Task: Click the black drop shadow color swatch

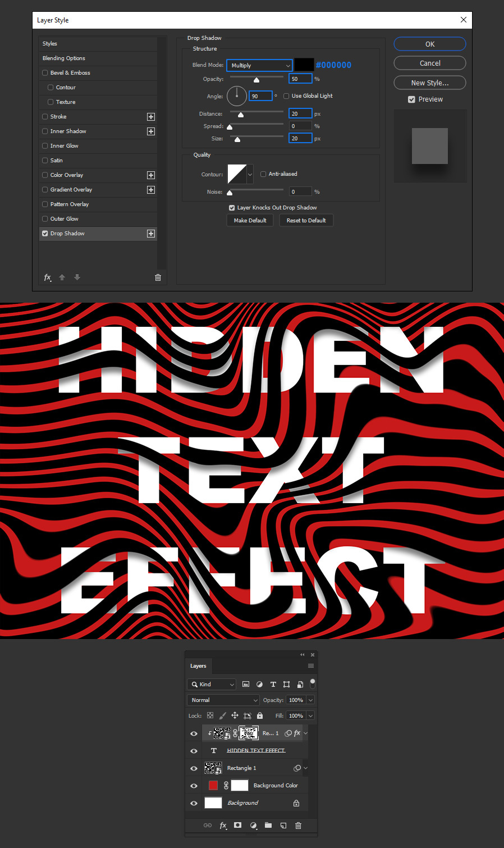Action: (304, 65)
